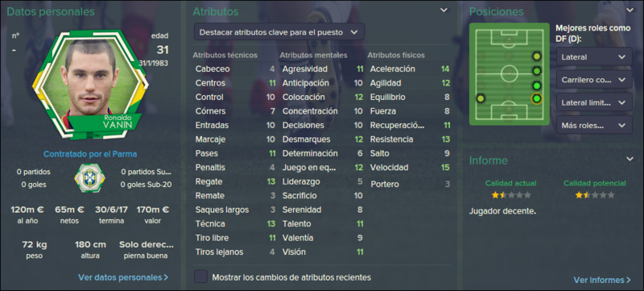Open the Carrilero role dropdown
The height and width of the screenshot is (291, 644).
coord(594,79)
